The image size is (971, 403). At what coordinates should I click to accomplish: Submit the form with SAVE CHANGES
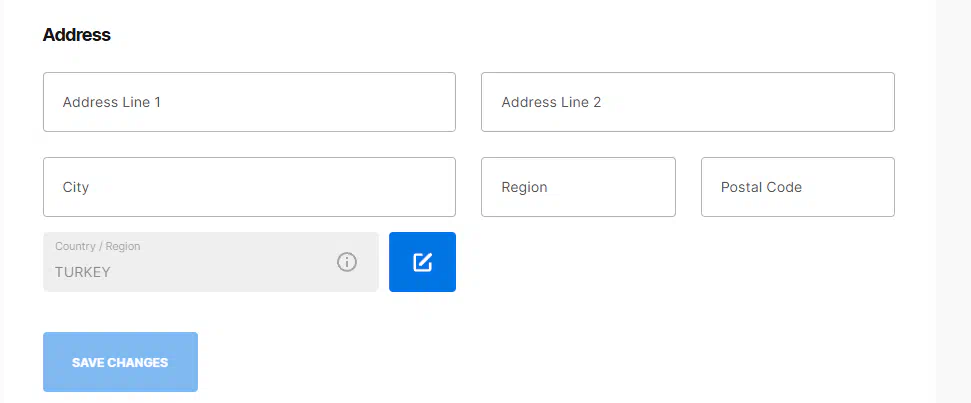[120, 362]
